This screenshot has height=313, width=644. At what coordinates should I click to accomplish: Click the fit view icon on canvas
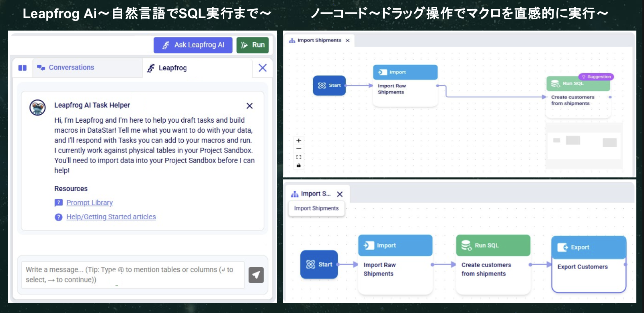pos(299,157)
